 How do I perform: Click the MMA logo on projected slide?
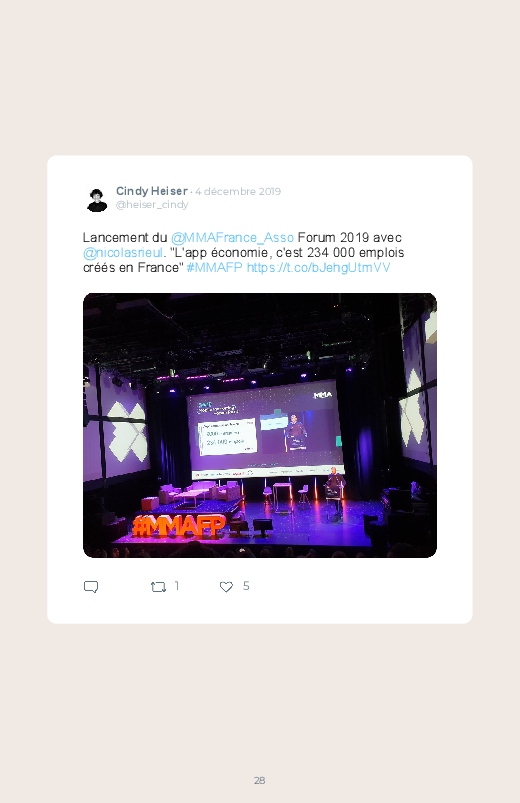point(323,395)
